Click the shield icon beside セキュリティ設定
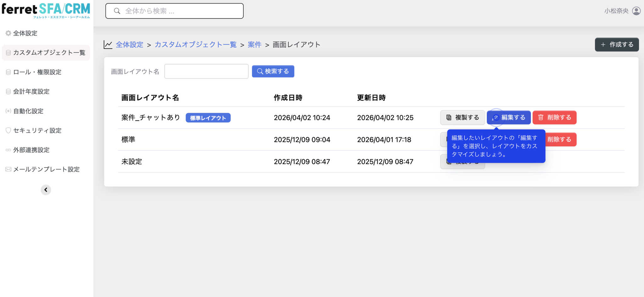Screen dimensions: 644x297 [x=8, y=130]
